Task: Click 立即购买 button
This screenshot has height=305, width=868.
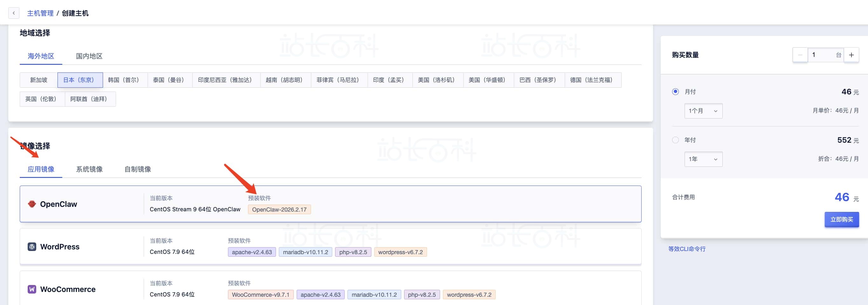Action: 841,220
